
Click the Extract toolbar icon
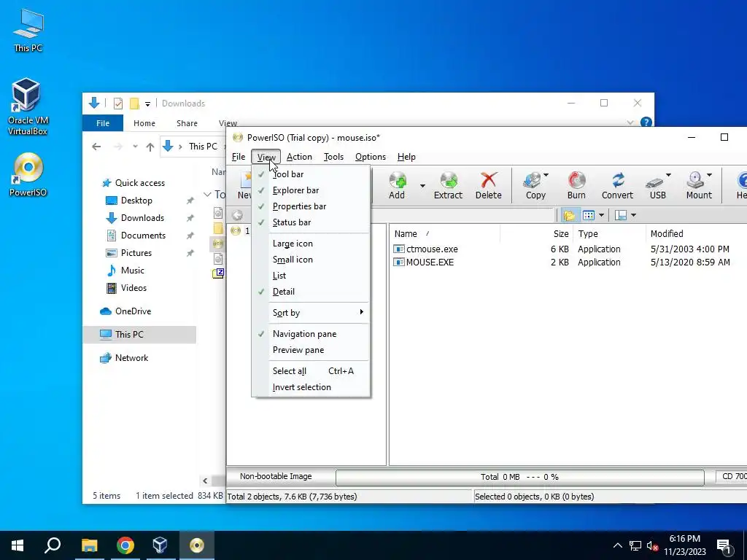point(448,186)
